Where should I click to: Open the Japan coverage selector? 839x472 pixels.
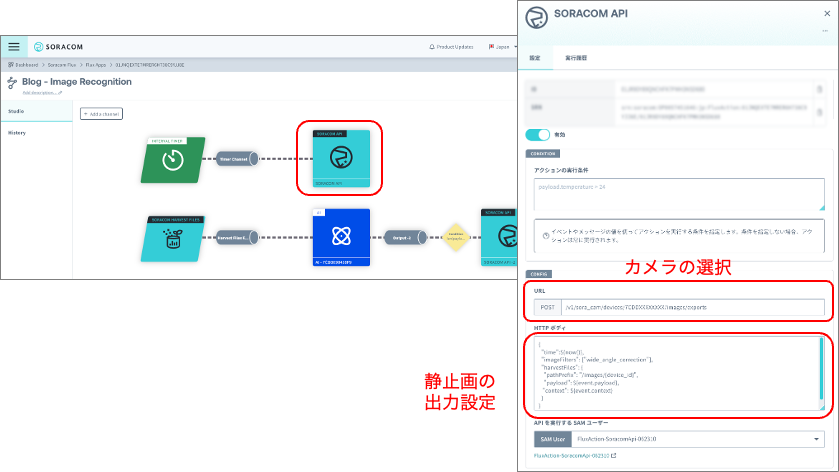tap(502, 47)
